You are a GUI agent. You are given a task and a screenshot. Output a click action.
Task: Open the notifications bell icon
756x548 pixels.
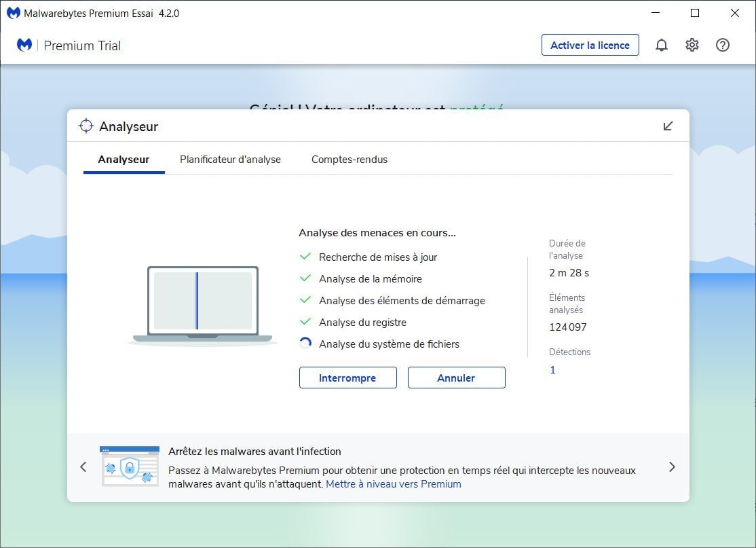(x=662, y=45)
